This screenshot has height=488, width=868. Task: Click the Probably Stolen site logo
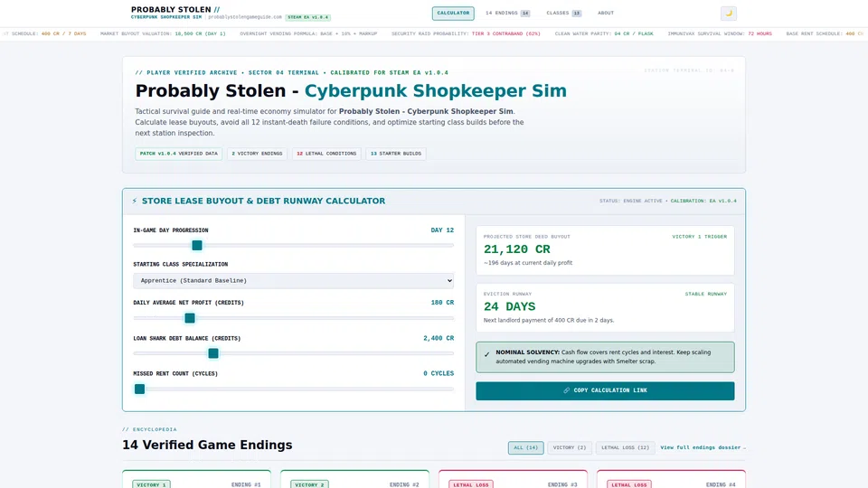point(175,9)
